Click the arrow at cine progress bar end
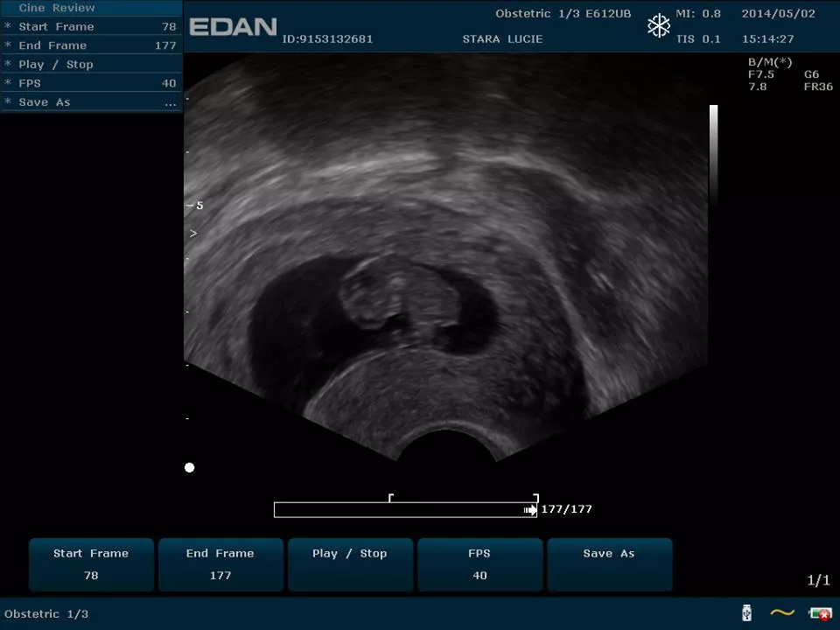This screenshot has width=840, height=630. point(530,509)
